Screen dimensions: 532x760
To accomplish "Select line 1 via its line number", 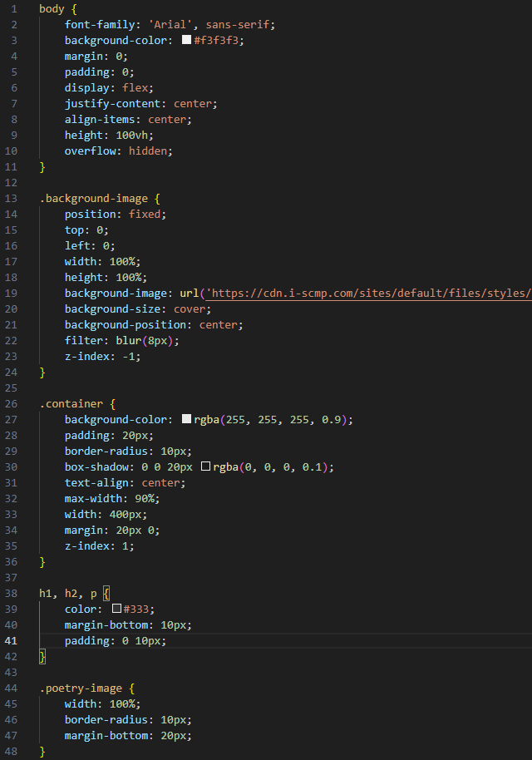I will (x=12, y=8).
